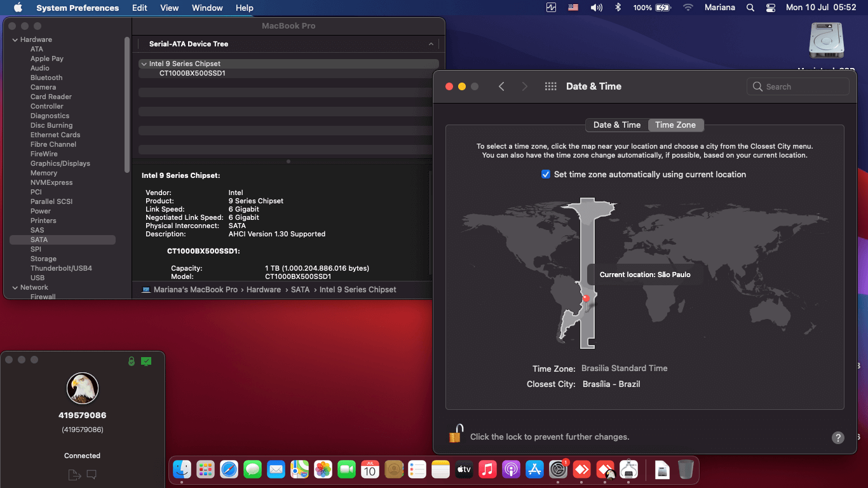Open Music from the Dock
868x488 pixels.
(487, 470)
